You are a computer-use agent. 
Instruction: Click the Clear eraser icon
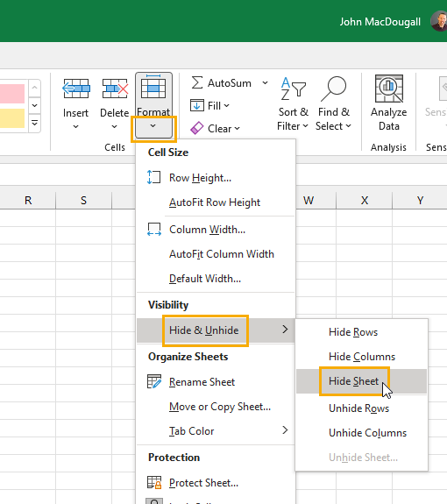click(x=196, y=128)
